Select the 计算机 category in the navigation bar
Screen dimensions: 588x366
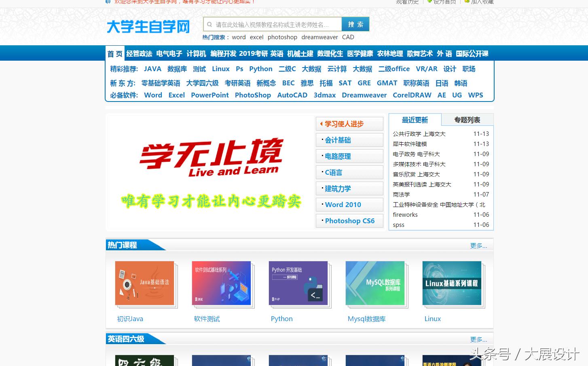point(197,53)
